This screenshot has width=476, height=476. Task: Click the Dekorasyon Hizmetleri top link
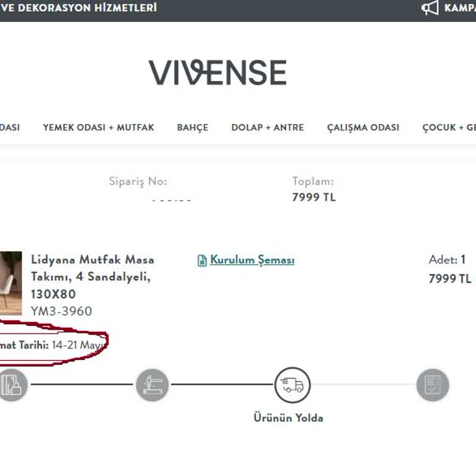pyautogui.click(x=79, y=7)
